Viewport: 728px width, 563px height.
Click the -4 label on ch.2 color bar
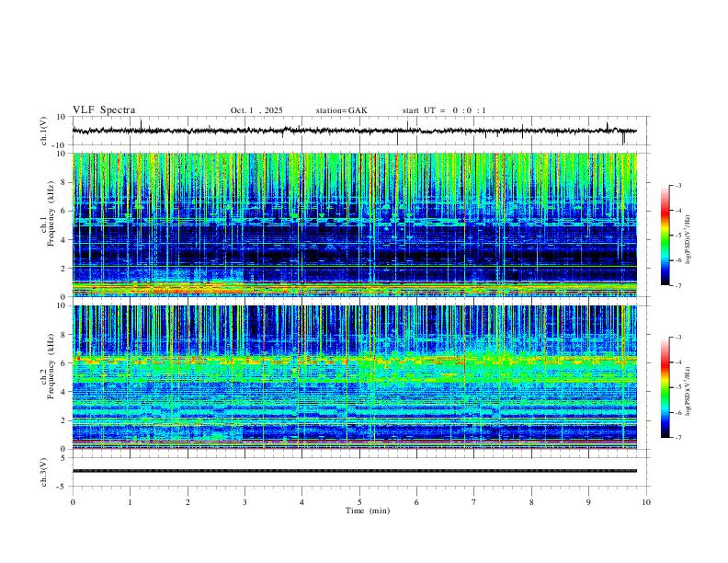pos(678,362)
